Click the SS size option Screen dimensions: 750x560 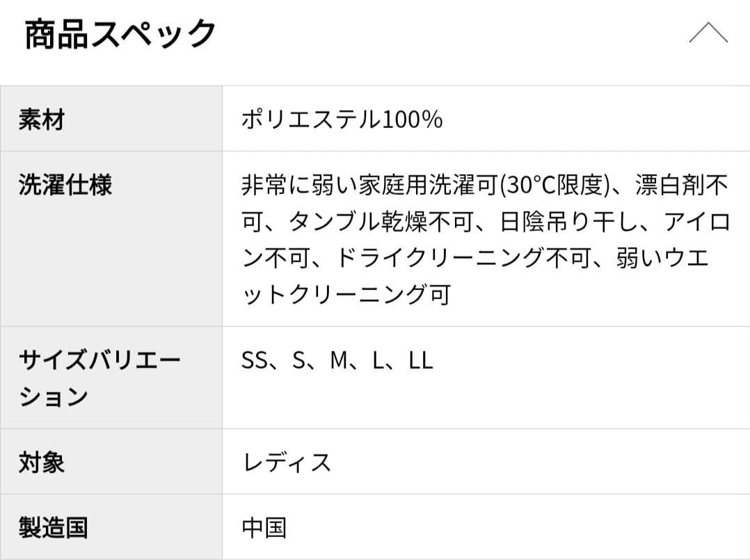coord(254,360)
